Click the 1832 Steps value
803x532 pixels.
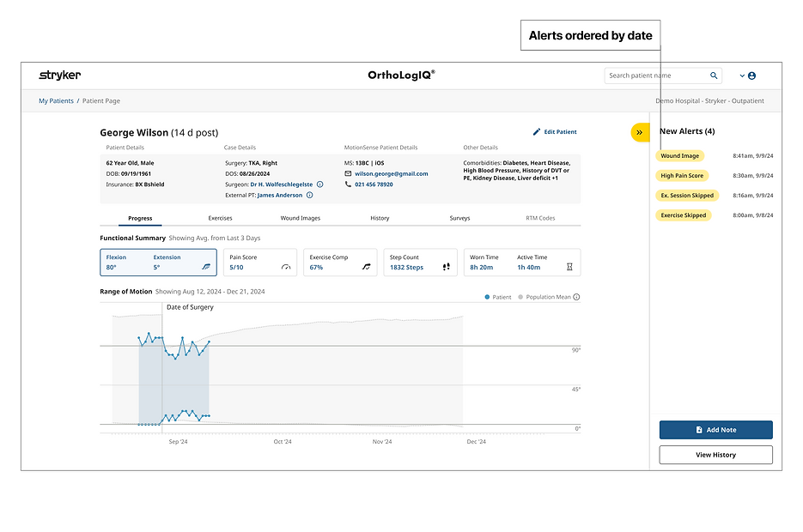[406, 268]
